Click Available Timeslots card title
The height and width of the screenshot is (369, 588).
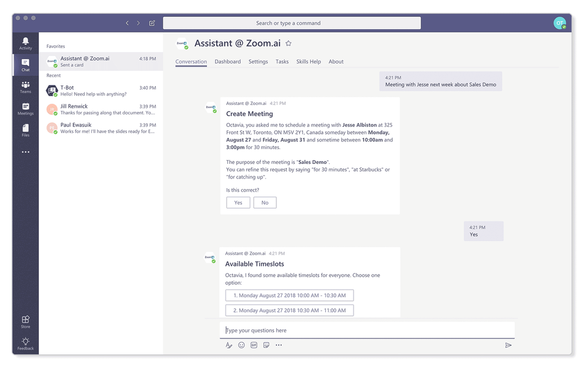coord(255,264)
